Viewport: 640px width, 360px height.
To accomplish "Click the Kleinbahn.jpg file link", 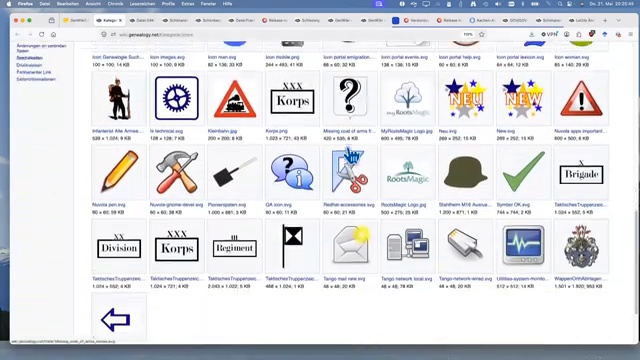I will 222,131.
